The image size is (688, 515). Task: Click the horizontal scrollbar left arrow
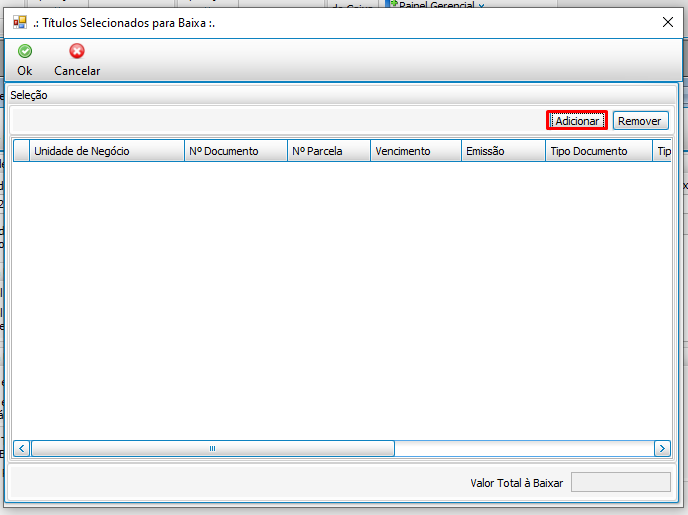[22, 448]
